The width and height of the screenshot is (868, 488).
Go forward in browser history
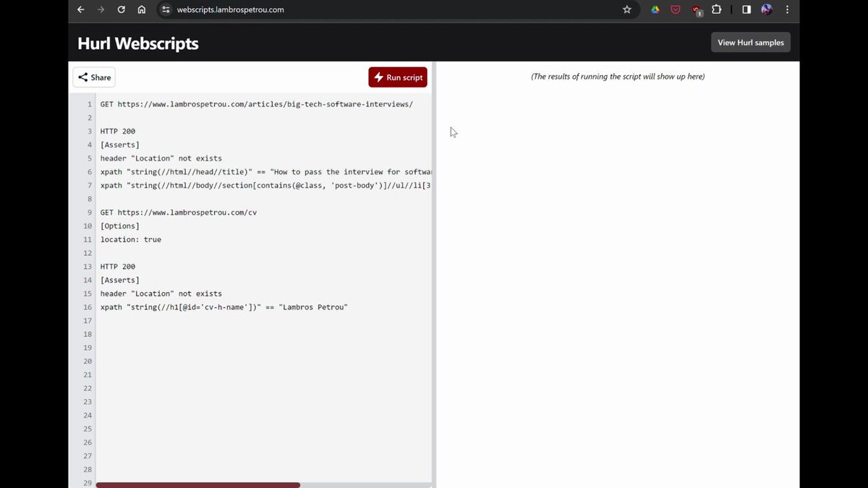point(101,9)
